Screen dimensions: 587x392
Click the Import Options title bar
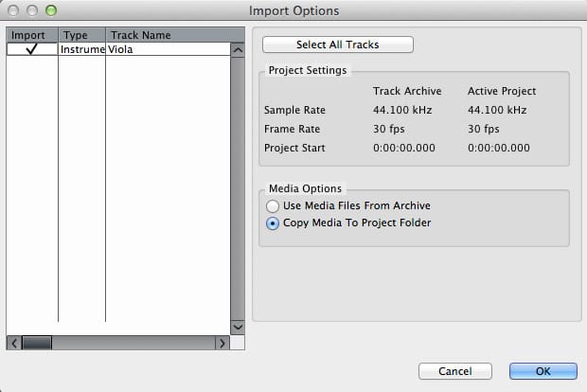[x=293, y=10]
